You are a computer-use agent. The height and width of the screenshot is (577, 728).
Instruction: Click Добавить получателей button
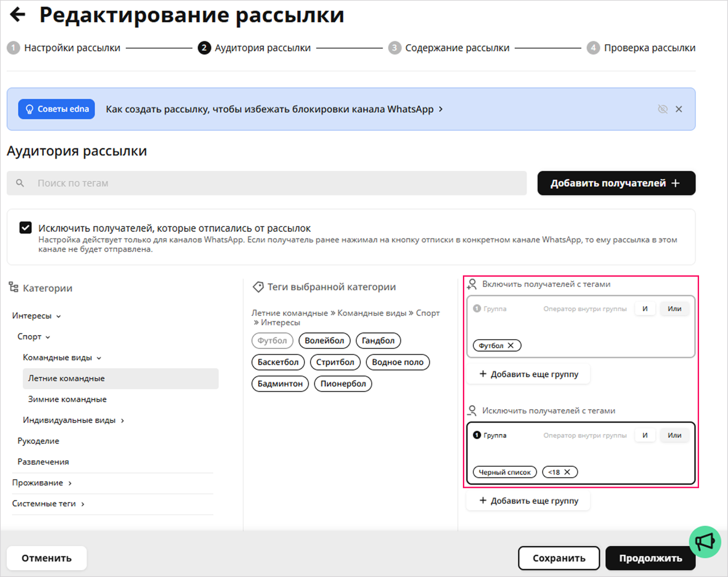(617, 183)
